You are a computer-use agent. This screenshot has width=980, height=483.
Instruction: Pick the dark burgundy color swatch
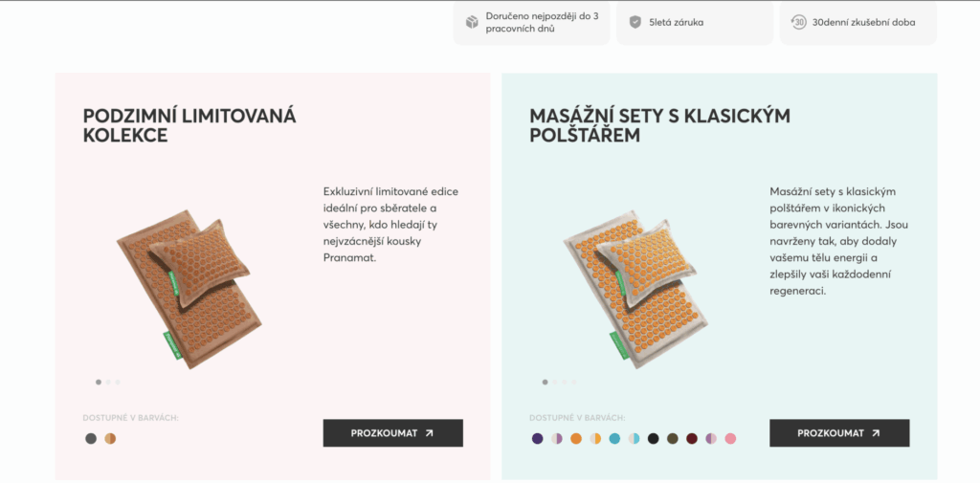tap(692, 439)
